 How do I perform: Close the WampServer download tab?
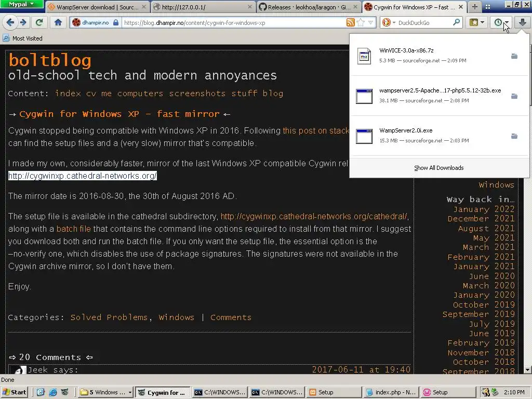(x=144, y=7)
